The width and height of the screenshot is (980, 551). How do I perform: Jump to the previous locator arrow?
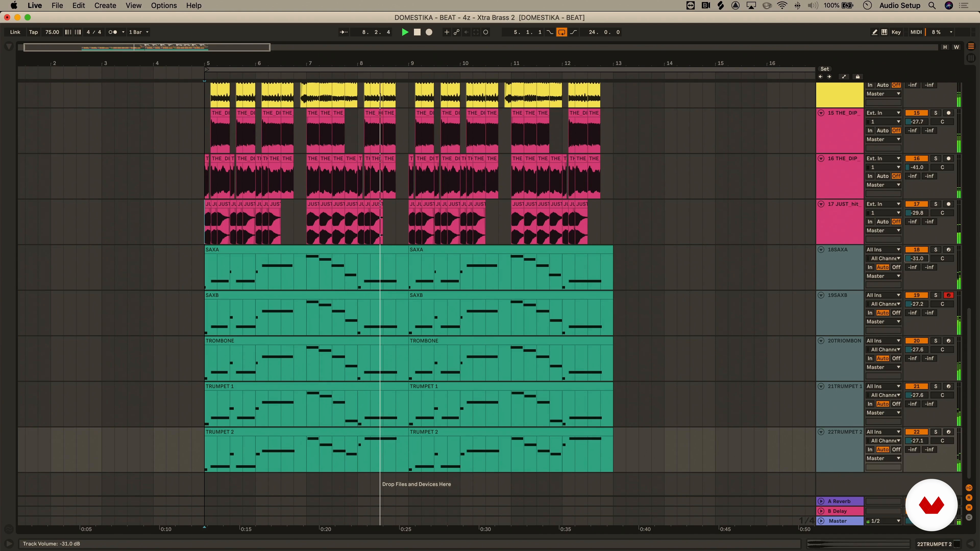coord(820,77)
